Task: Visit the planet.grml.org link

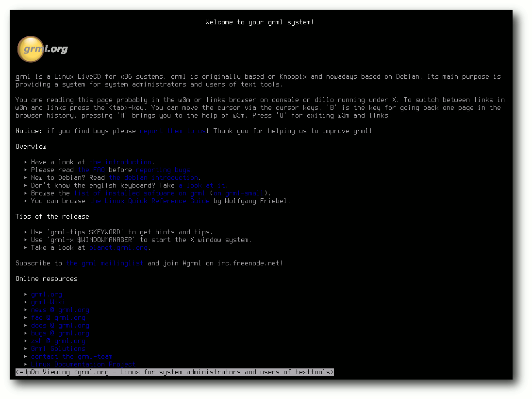Action: pos(118,248)
